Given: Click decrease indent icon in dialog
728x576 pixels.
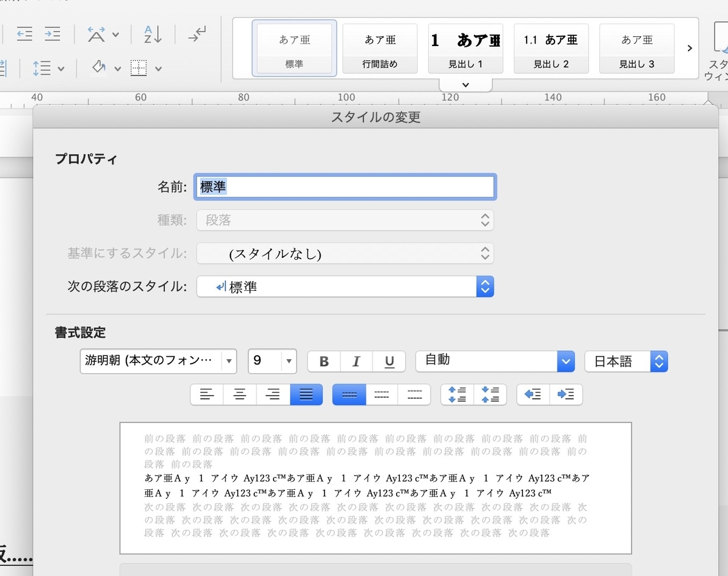Looking at the screenshot, I should pyautogui.click(x=533, y=395).
